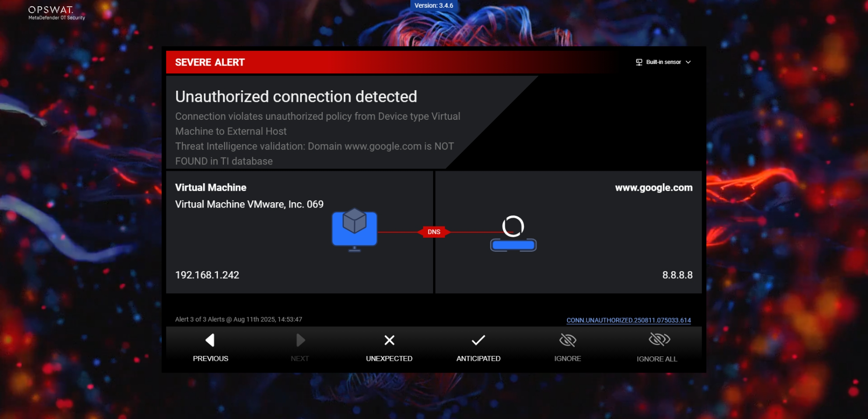Image resolution: width=868 pixels, height=419 pixels.
Task: Click the blue Virtual Machine device icon
Action: pyautogui.click(x=354, y=230)
